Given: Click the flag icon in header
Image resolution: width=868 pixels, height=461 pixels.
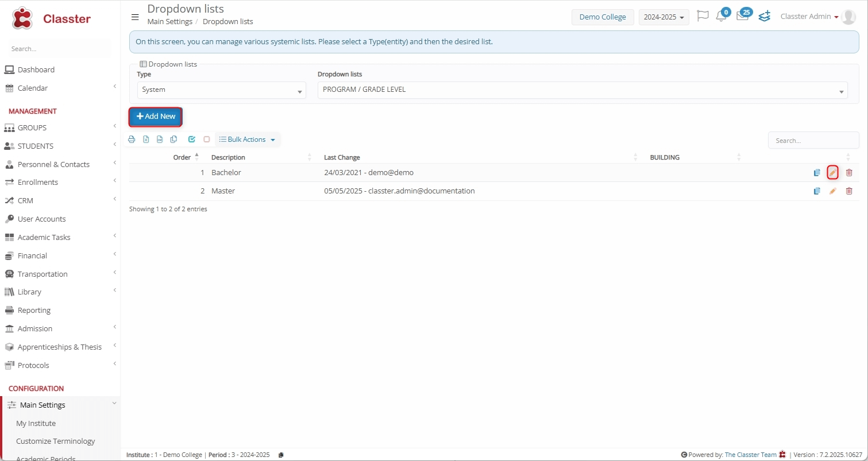Looking at the screenshot, I should pos(702,16).
